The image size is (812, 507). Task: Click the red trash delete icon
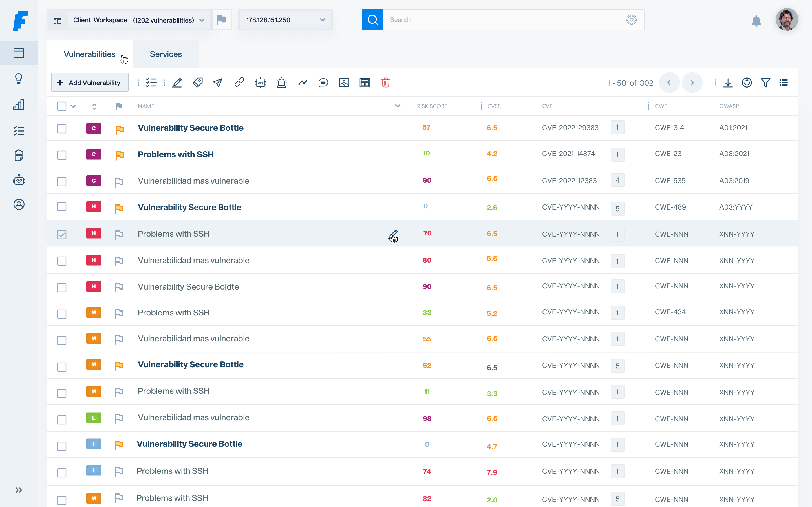pyautogui.click(x=385, y=83)
